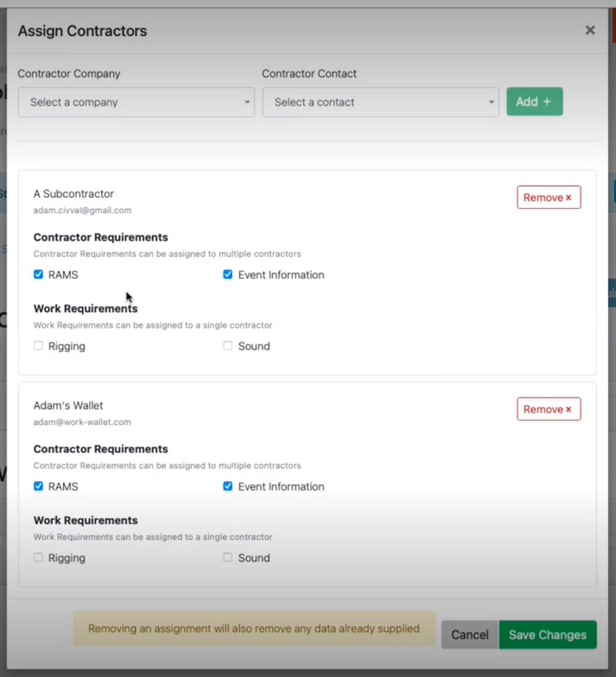The image size is (616, 677).
Task: Open the Contractor Contact dropdown
Action: tap(380, 102)
